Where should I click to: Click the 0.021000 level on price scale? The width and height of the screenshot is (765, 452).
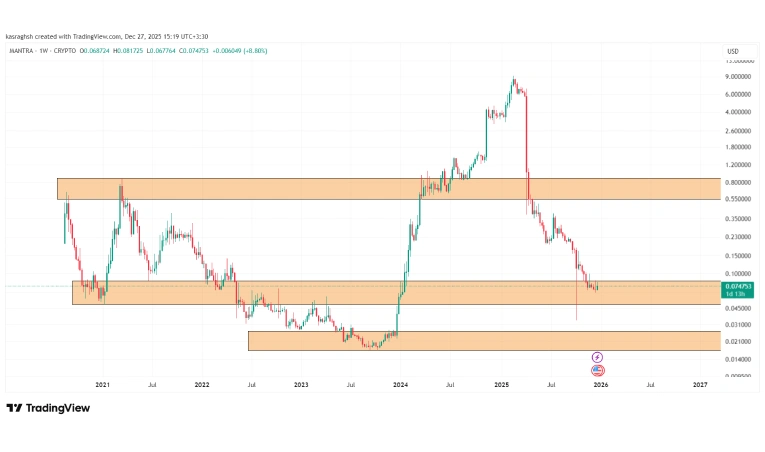pos(740,341)
